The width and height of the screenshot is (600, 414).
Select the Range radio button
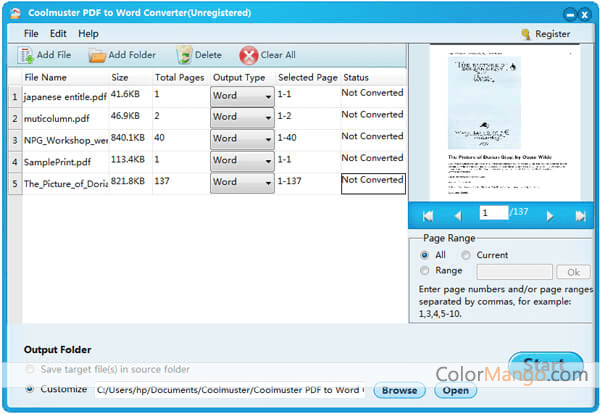point(424,271)
